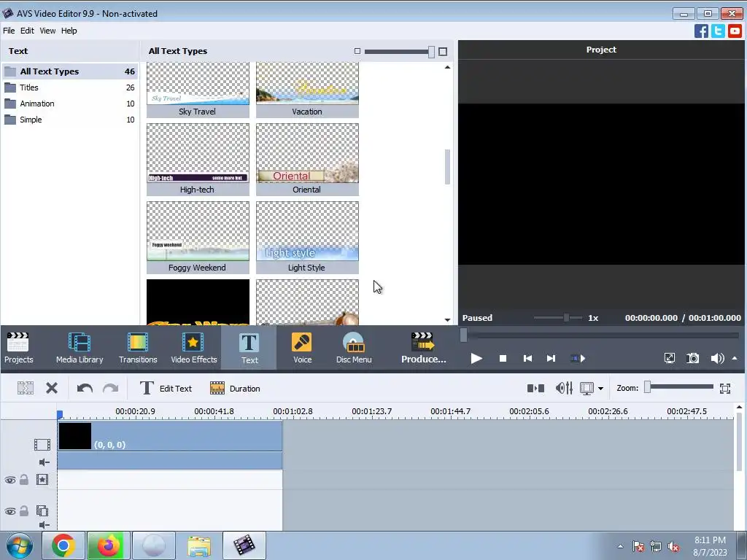Click the volume speaker icon
This screenshot has width=747, height=560.
[x=717, y=358]
